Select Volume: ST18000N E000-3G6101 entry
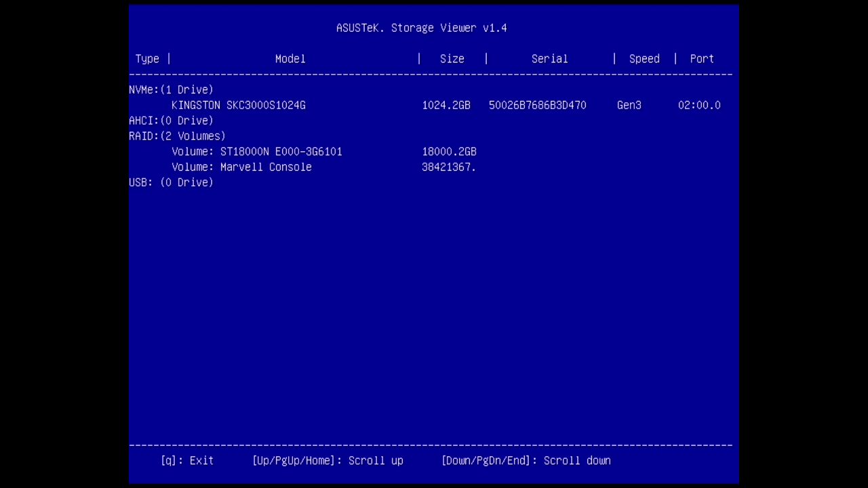The width and height of the screenshot is (868, 488). click(x=257, y=152)
